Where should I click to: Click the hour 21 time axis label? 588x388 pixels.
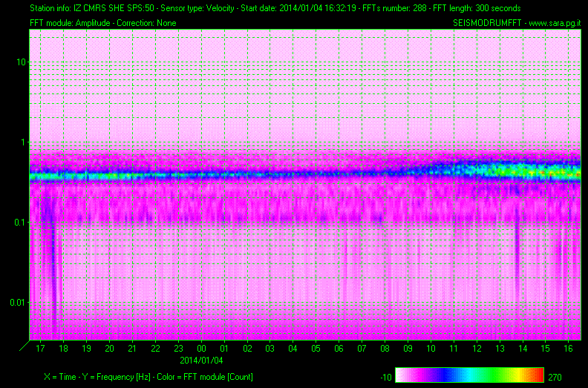[x=132, y=348]
